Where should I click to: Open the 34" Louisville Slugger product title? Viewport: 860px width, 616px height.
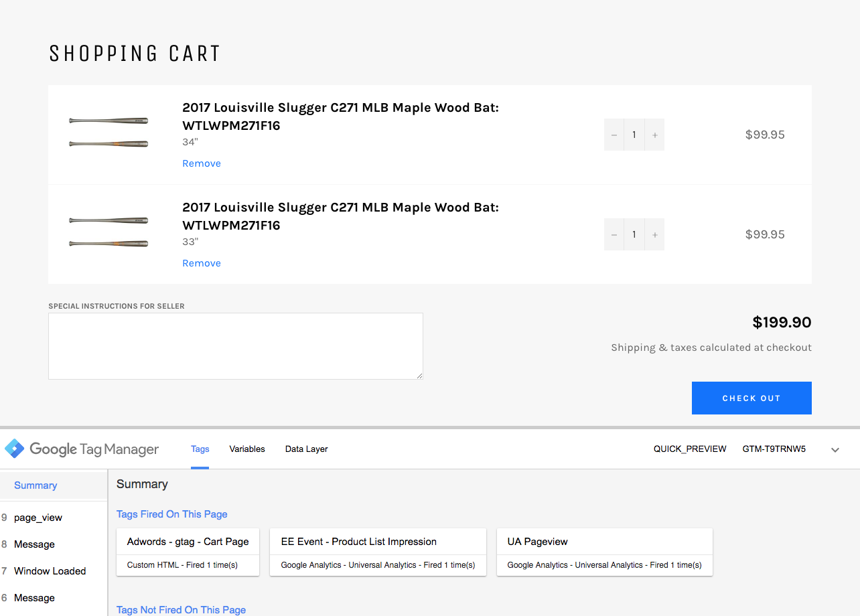pos(340,117)
